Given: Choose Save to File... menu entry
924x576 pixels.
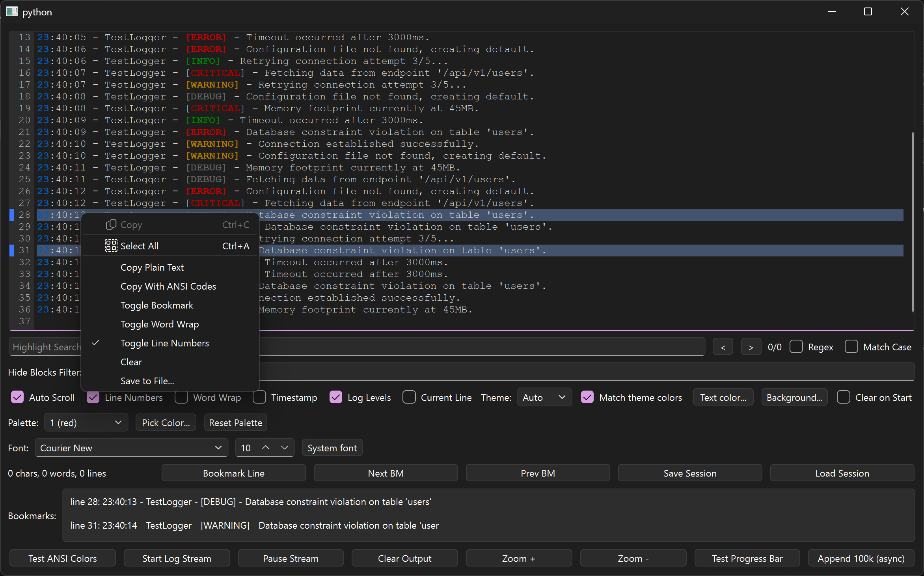Looking at the screenshot, I should pos(170,381).
